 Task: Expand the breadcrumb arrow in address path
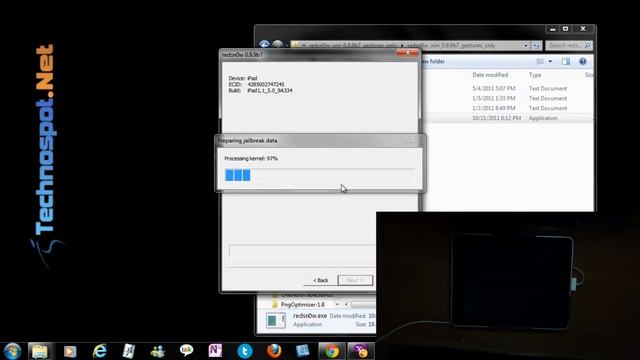tap(402, 45)
